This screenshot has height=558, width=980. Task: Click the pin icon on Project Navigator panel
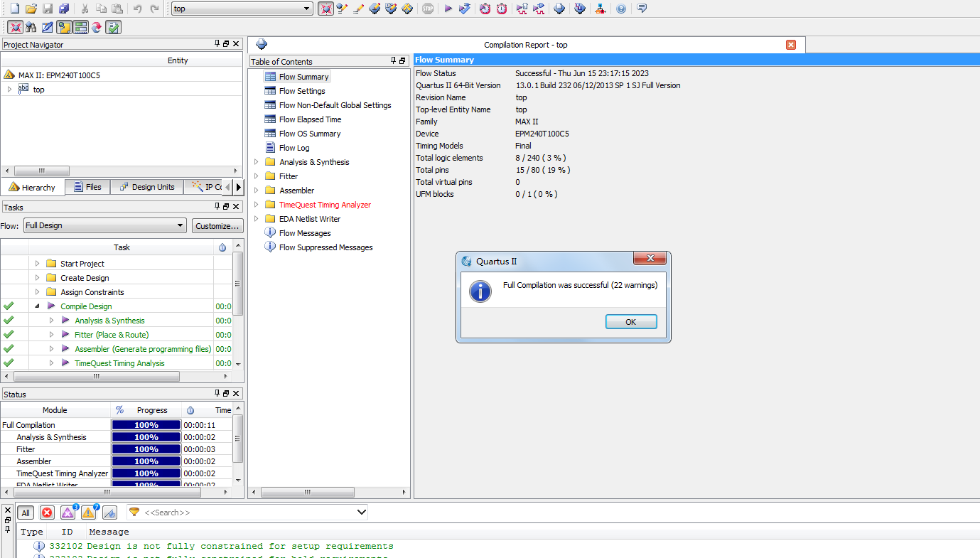[x=217, y=44]
